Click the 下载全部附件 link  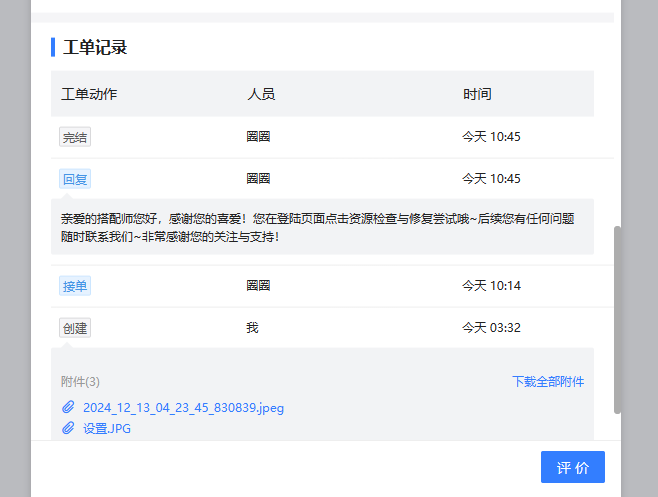coord(548,381)
